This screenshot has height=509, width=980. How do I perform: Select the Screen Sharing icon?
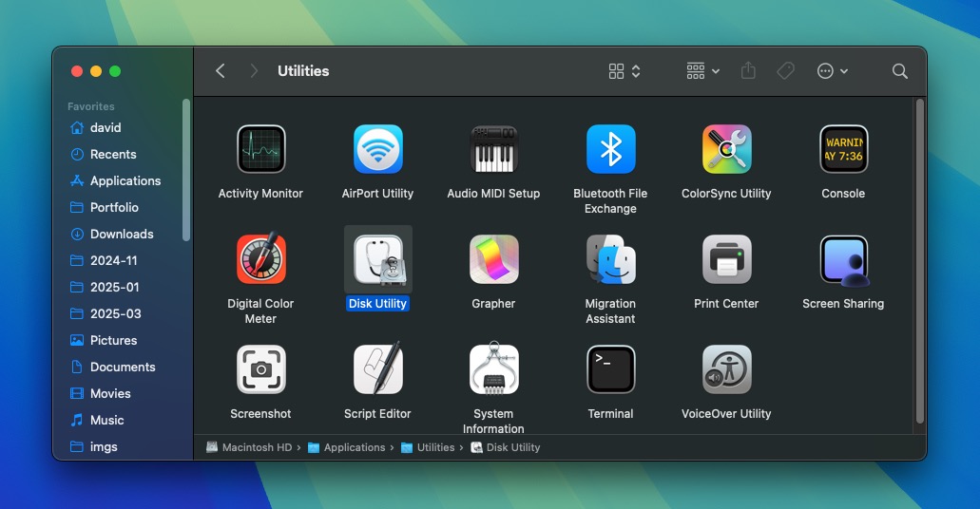click(x=843, y=260)
